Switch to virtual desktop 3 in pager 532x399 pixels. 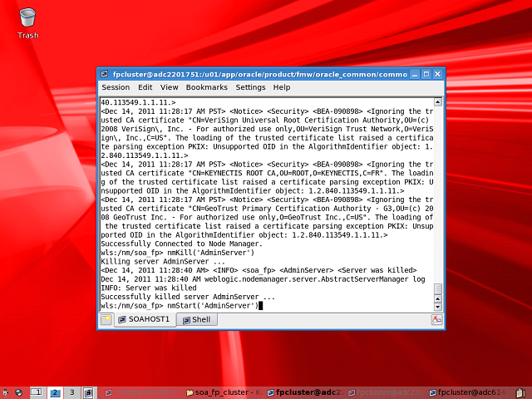click(x=72, y=392)
